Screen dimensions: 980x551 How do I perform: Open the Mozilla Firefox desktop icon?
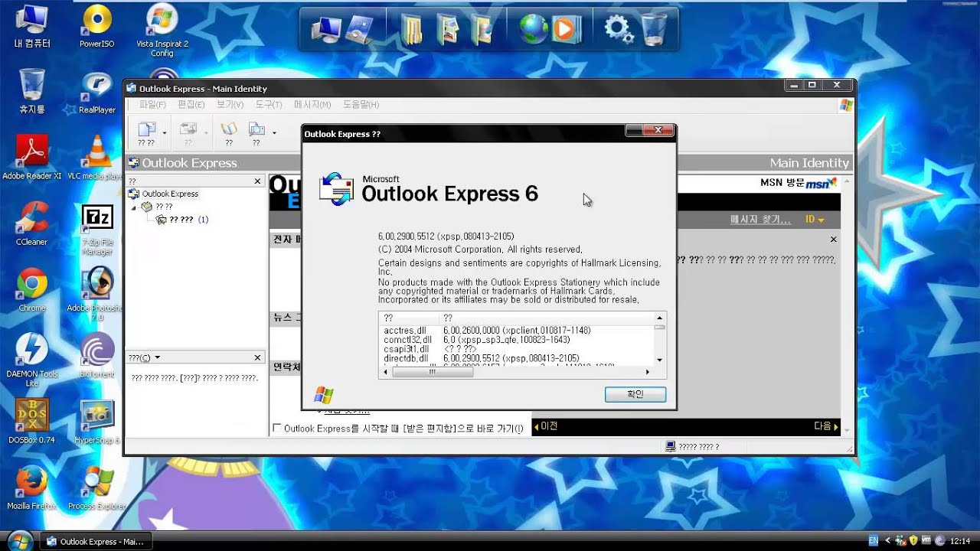tap(32, 487)
